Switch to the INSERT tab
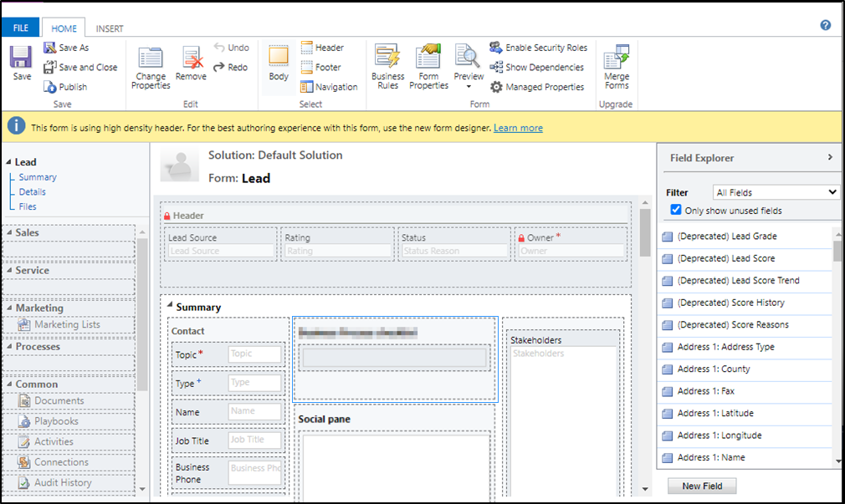This screenshot has width=845, height=504. (x=110, y=28)
